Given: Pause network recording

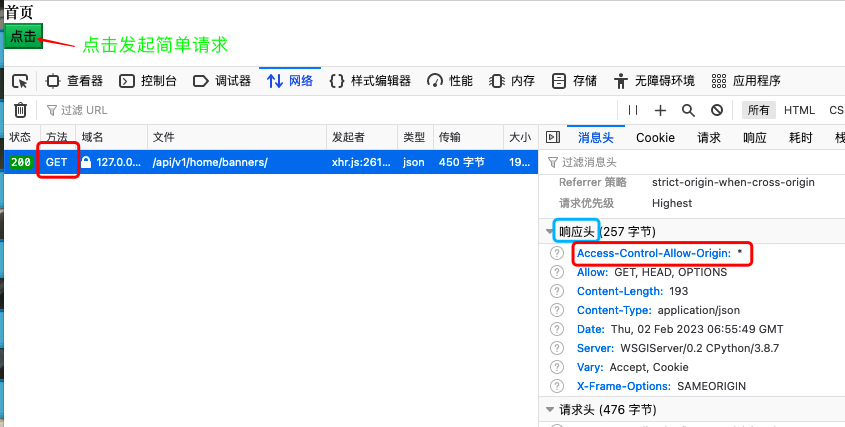Looking at the screenshot, I should click(632, 110).
